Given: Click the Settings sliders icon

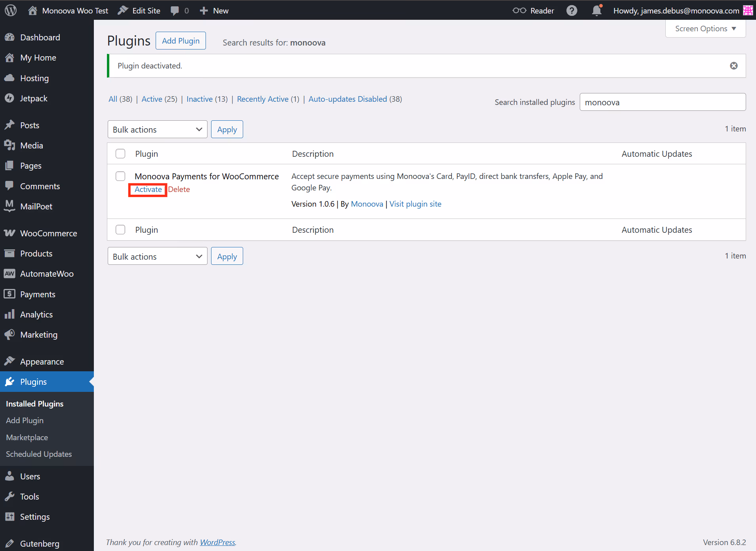Looking at the screenshot, I should pos(10,517).
